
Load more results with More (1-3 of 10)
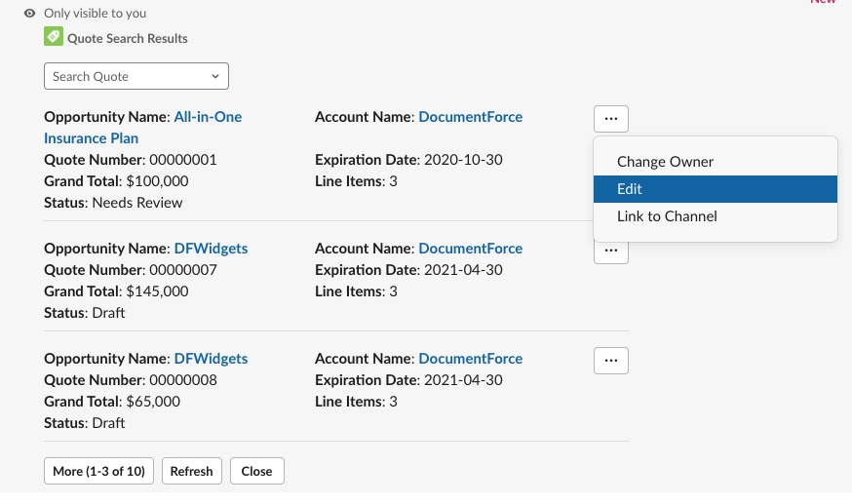click(x=98, y=471)
